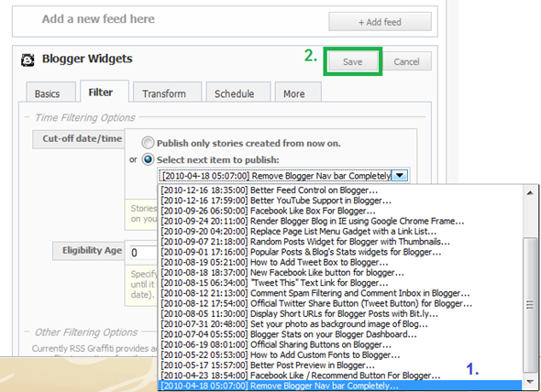Image resolution: width=541 pixels, height=392 pixels.
Task: Select Replace Page List Menu Gadget item
Action: (x=340, y=232)
